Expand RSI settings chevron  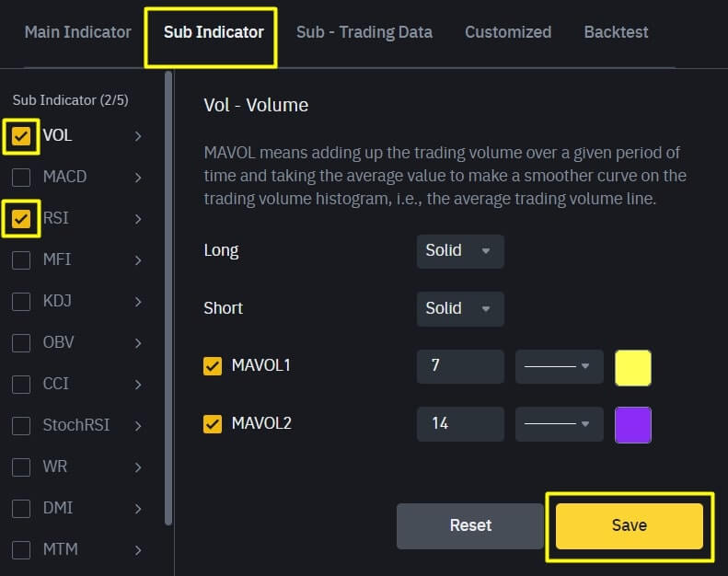138,219
